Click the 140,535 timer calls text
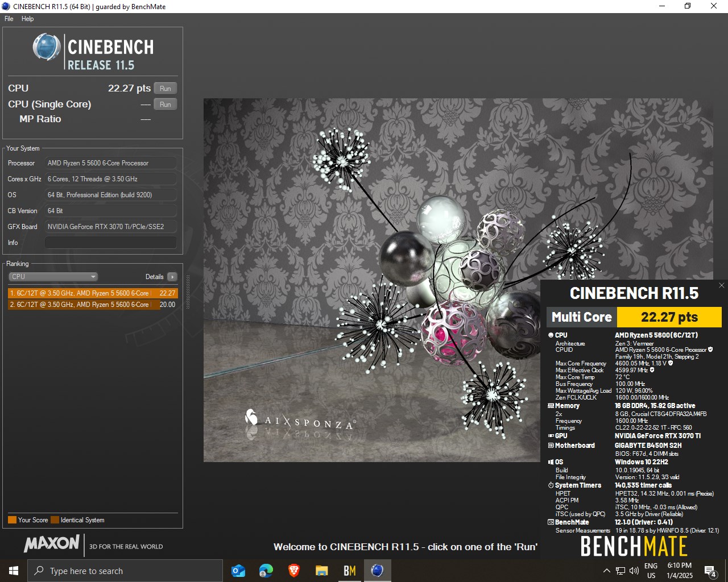The image size is (728, 582). 643,485
